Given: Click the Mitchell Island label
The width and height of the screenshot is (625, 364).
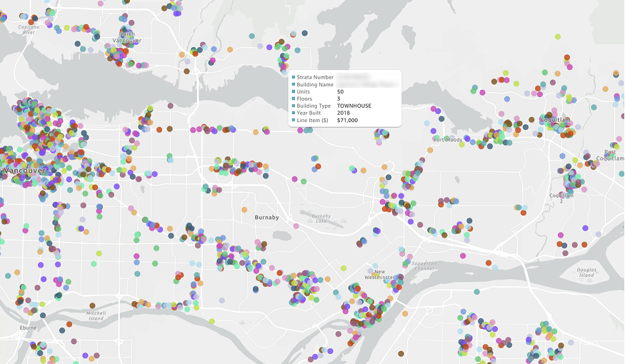Looking at the screenshot, I should point(96,315).
